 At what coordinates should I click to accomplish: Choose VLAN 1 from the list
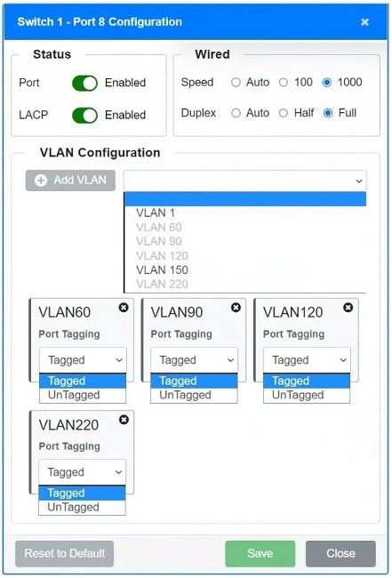(x=156, y=213)
